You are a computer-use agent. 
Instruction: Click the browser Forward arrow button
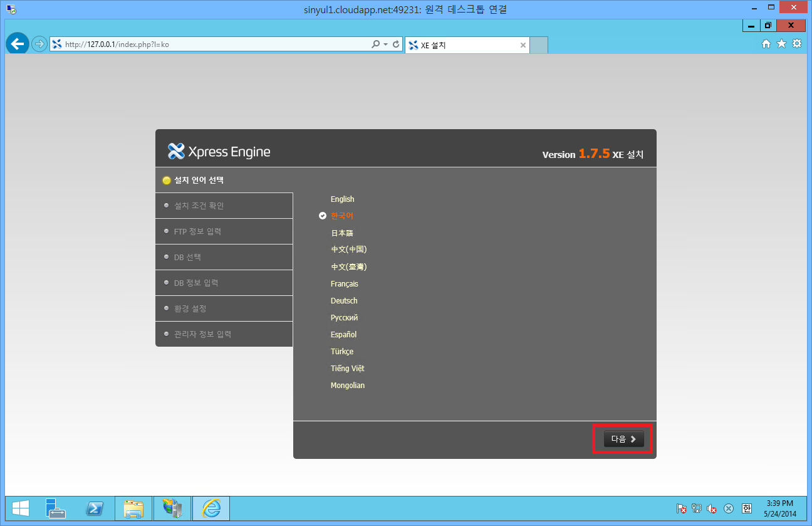point(39,44)
